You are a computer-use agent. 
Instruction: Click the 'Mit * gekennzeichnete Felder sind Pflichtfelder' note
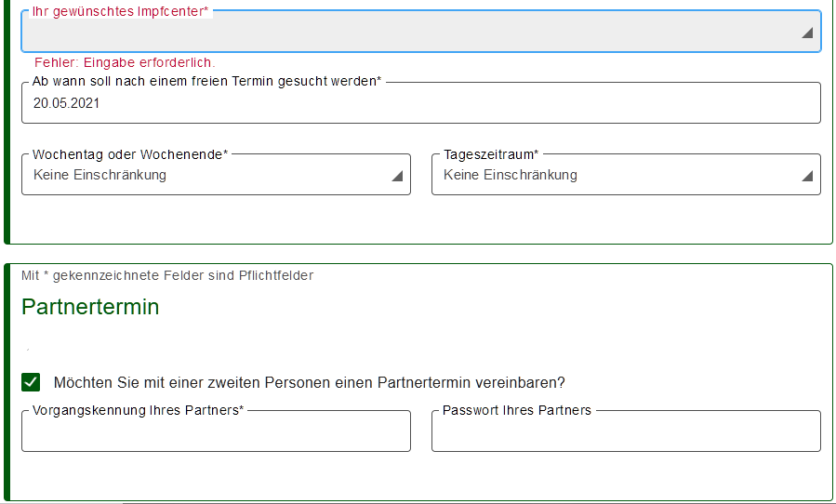pos(167,275)
